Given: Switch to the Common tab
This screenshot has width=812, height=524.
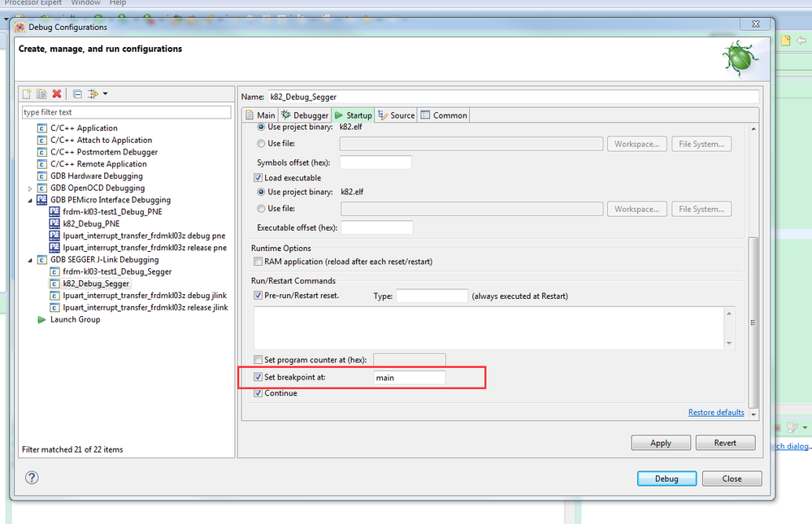Looking at the screenshot, I should 444,115.
